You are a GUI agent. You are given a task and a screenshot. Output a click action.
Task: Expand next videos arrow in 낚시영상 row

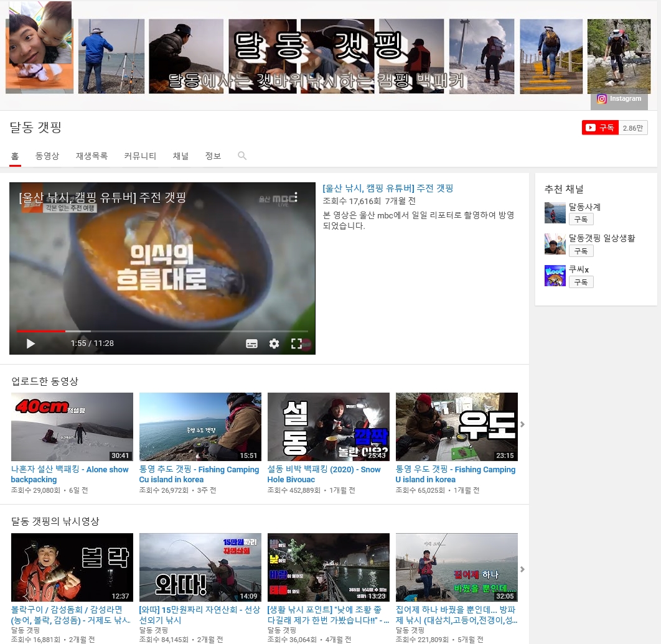(523, 569)
